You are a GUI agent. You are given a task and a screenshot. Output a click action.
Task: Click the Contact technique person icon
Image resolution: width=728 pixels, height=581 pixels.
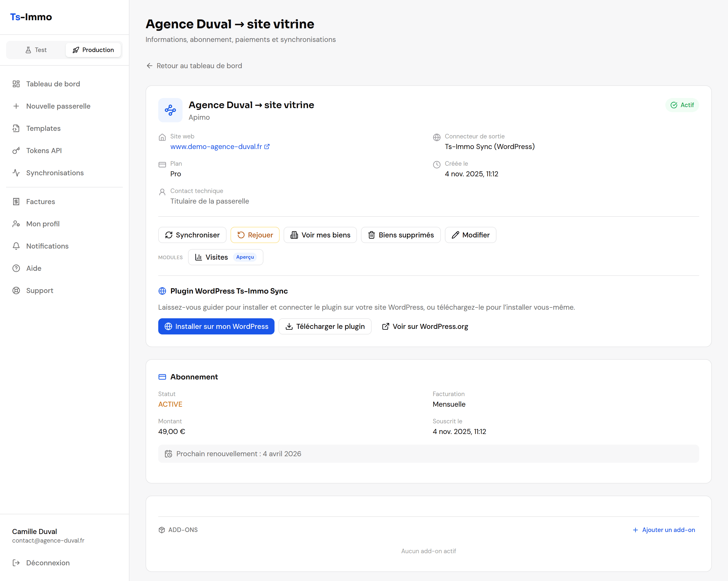pyautogui.click(x=163, y=192)
